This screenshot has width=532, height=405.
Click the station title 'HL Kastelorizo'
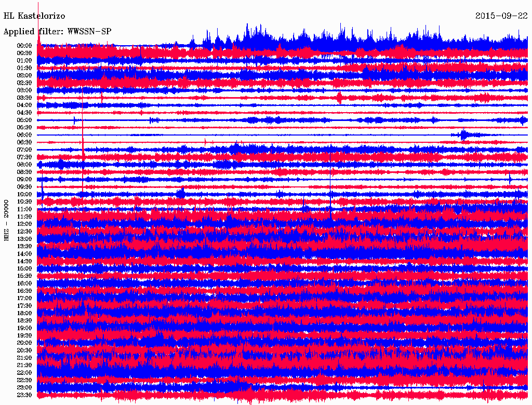coord(34,16)
